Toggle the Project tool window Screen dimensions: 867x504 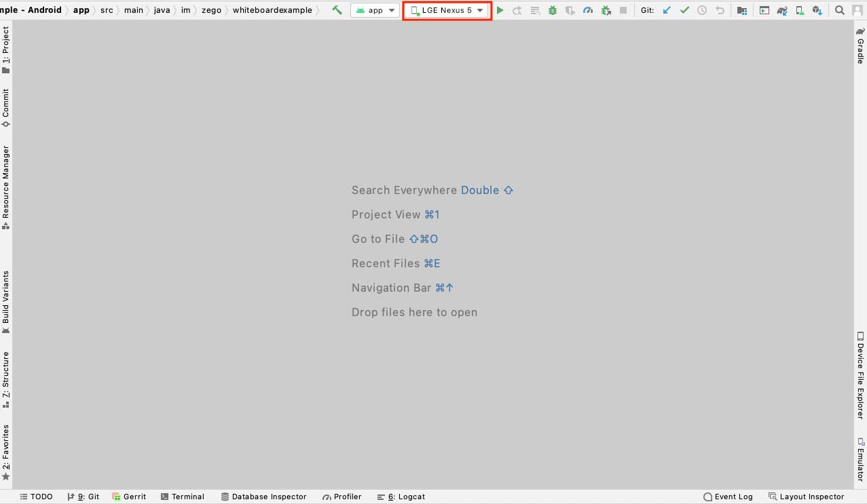point(6,50)
